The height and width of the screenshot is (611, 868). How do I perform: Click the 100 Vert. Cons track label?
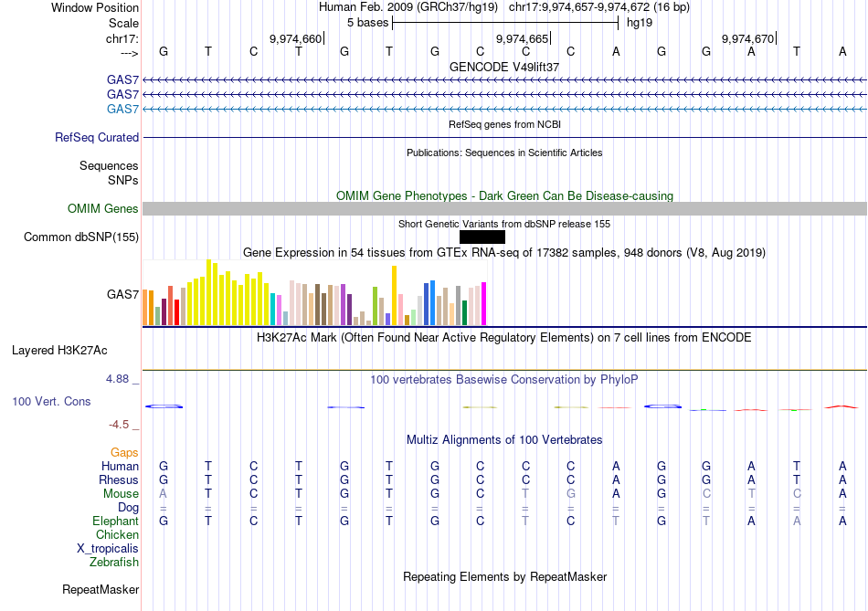click(x=51, y=401)
